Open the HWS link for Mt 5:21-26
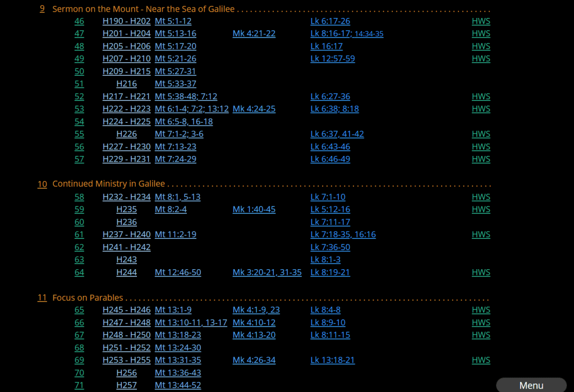 pyautogui.click(x=481, y=59)
